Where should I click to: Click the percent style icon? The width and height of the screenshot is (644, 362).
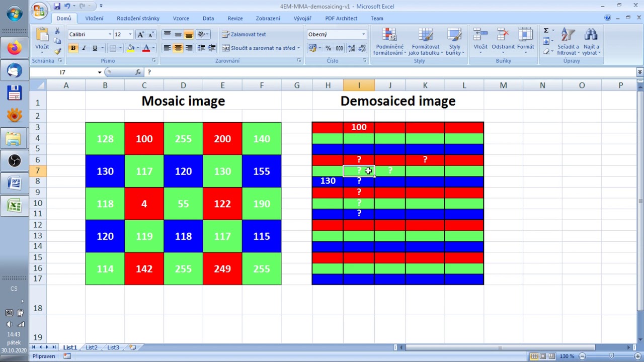click(x=328, y=48)
